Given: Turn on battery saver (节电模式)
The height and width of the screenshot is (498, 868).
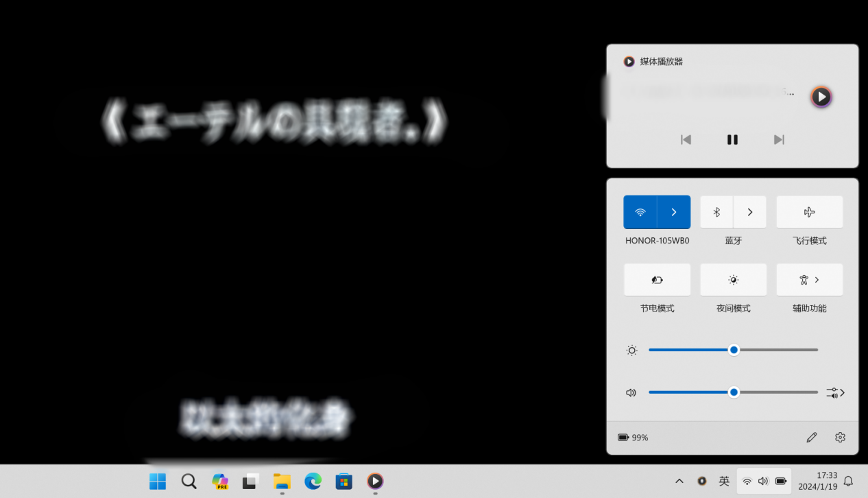Looking at the screenshot, I should tap(657, 280).
